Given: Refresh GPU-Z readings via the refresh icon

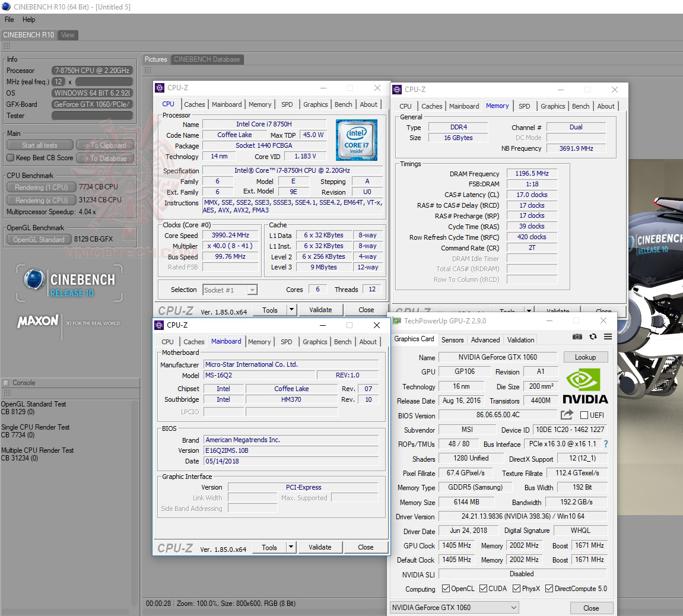Looking at the screenshot, I should pos(592,336).
